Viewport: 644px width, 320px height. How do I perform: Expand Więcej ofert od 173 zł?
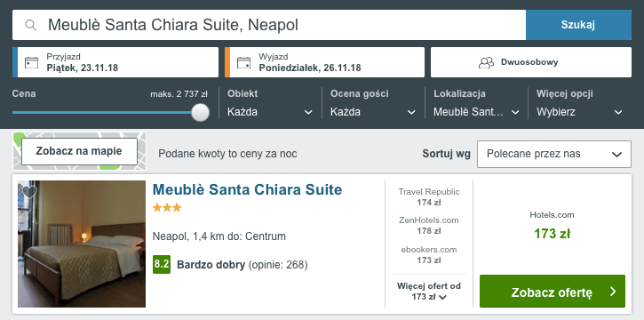(429, 292)
